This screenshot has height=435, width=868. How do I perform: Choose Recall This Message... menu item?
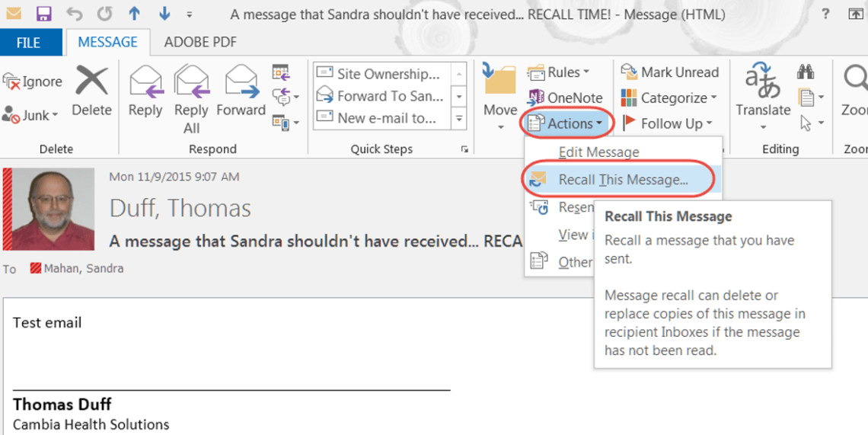coord(623,180)
